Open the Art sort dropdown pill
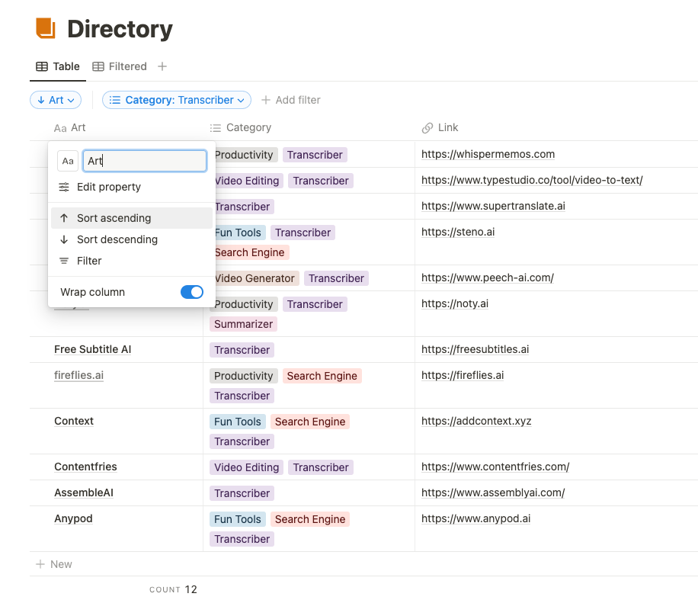Image resolution: width=698 pixels, height=616 pixels. [56, 100]
